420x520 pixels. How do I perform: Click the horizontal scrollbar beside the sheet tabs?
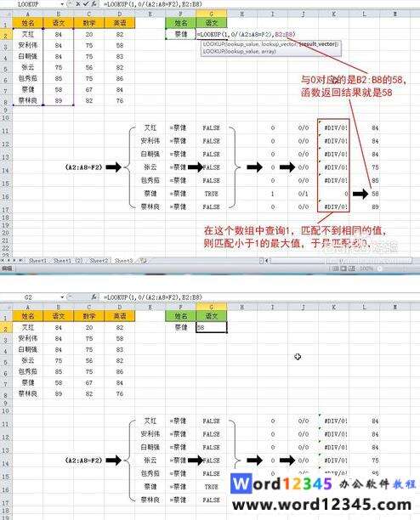pyautogui.click(x=342, y=261)
